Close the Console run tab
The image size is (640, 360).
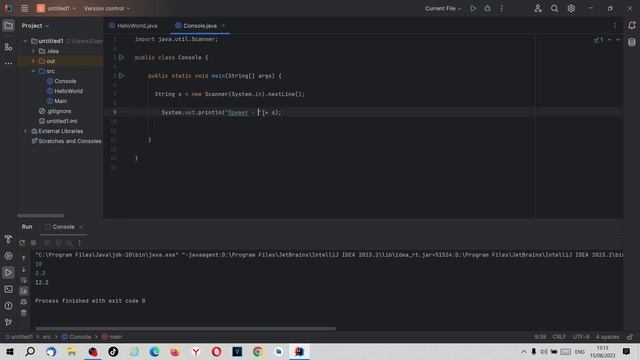tap(81, 227)
